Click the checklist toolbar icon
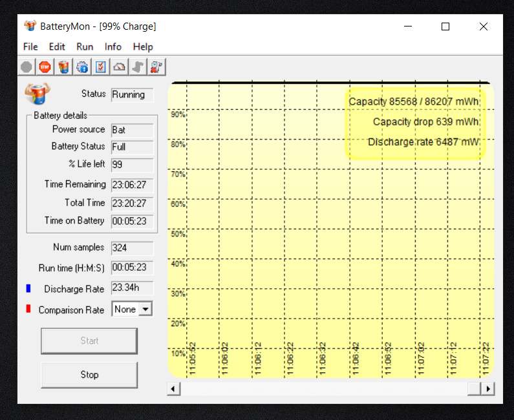The width and height of the screenshot is (514, 420). [x=101, y=67]
